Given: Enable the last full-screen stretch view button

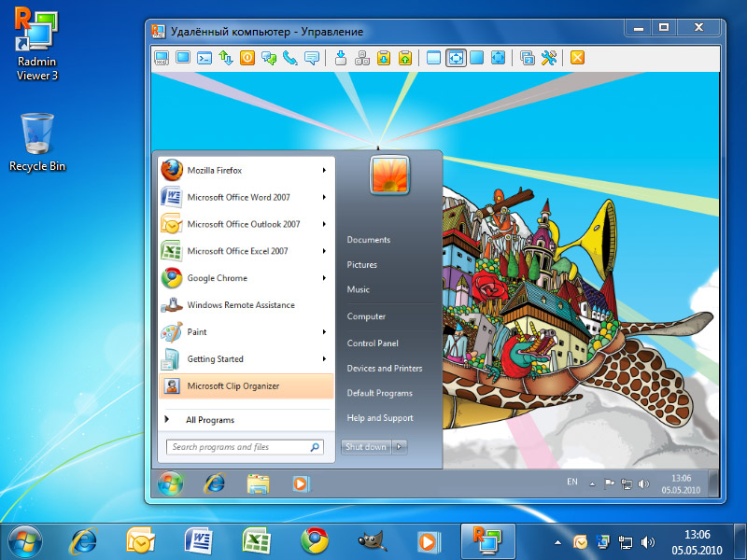Looking at the screenshot, I should pyautogui.click(x=499, y=58).
